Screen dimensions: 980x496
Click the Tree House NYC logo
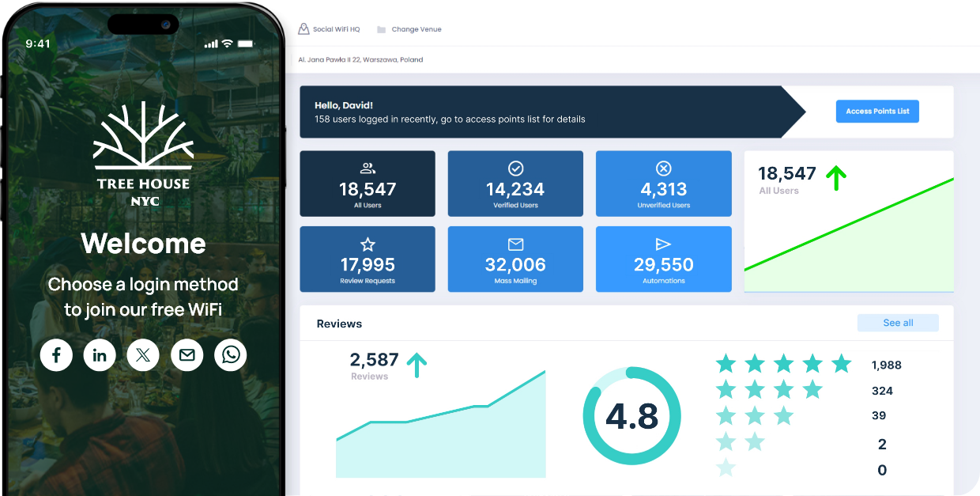coord(143,153)
